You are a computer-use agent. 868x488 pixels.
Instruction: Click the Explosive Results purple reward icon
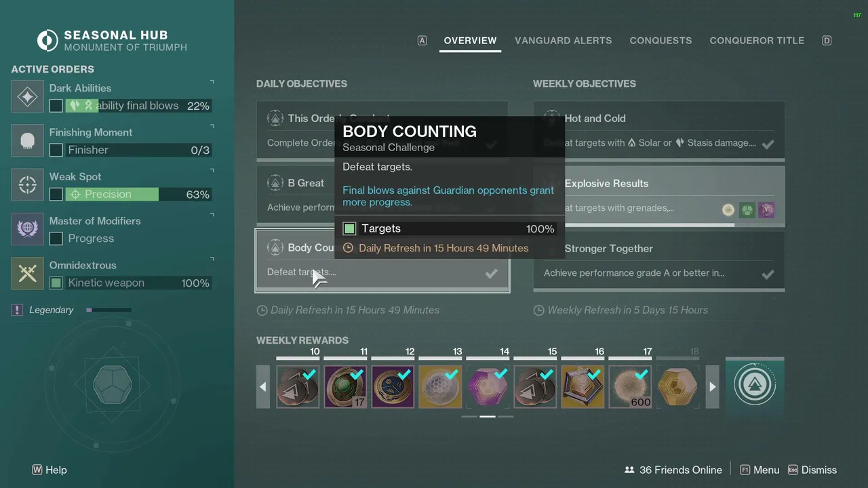coord(766,210)
